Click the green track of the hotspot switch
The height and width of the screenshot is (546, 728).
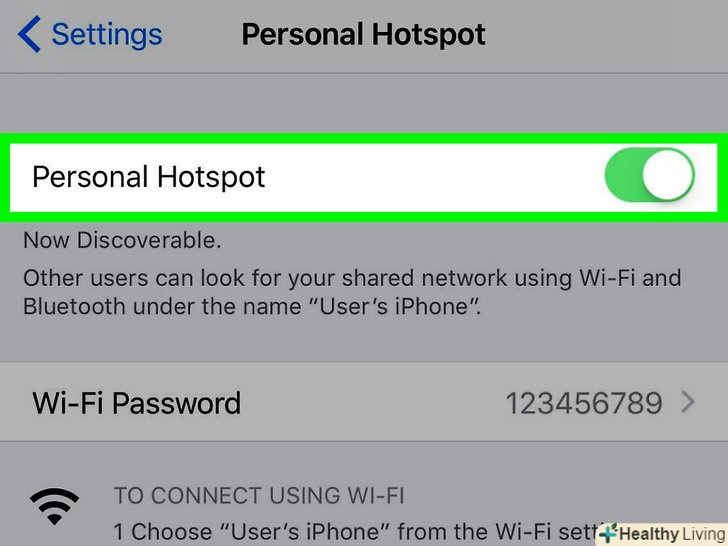point(623,175)
